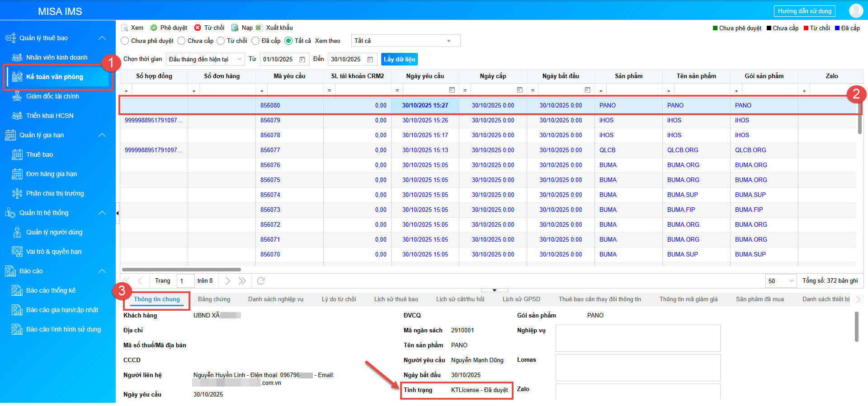Viewport: 868px width, 406px height.
Task: Switch to the Bằng chứng tab
Action: click(214, 299)
